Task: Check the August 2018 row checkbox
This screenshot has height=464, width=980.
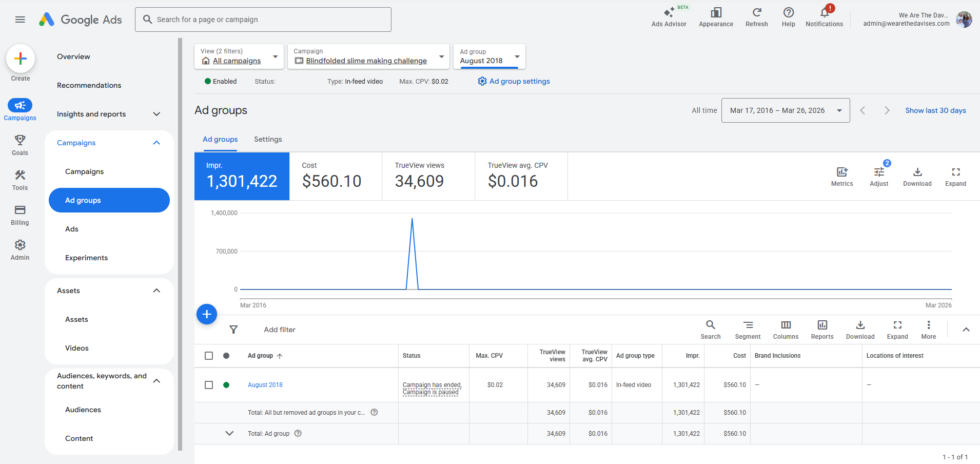Action: tap(209, 385)
